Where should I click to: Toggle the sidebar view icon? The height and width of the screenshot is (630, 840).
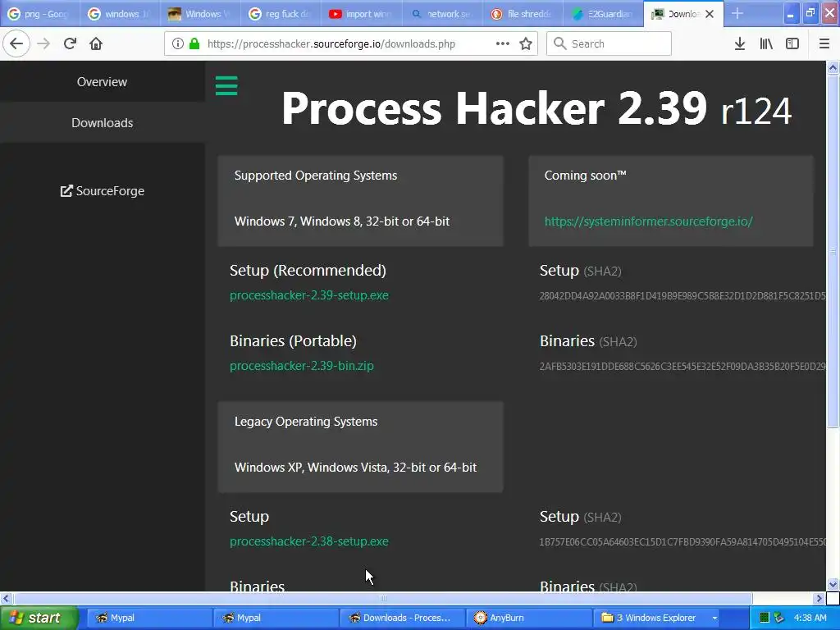click(792, 43)
